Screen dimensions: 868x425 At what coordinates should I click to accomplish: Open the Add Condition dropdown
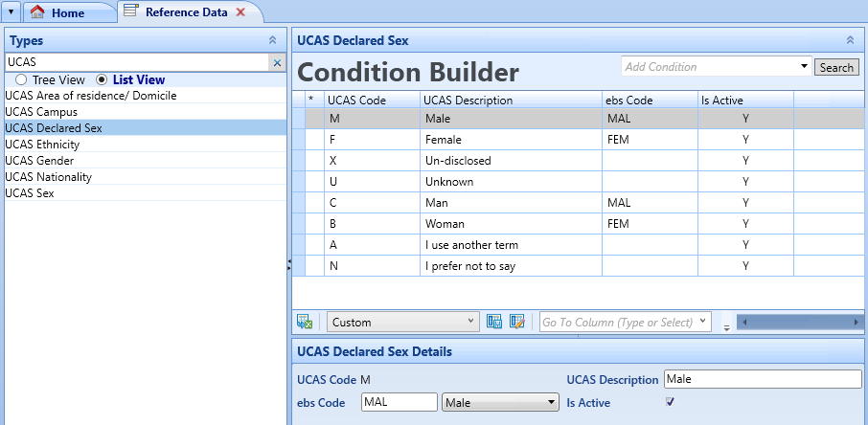pos(717,67)
